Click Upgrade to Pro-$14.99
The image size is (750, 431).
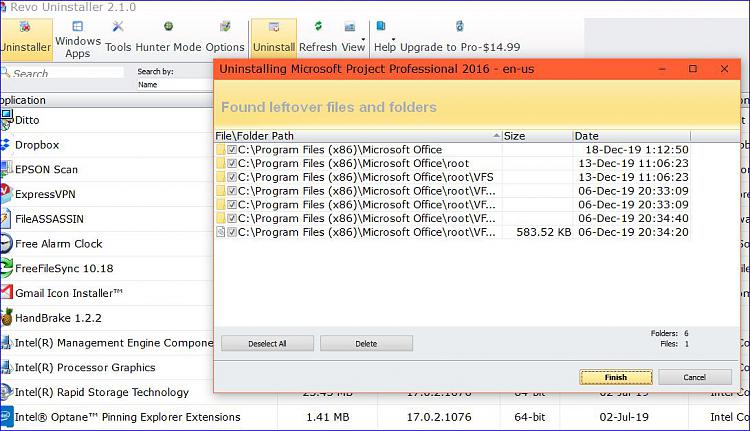point(460,37)
